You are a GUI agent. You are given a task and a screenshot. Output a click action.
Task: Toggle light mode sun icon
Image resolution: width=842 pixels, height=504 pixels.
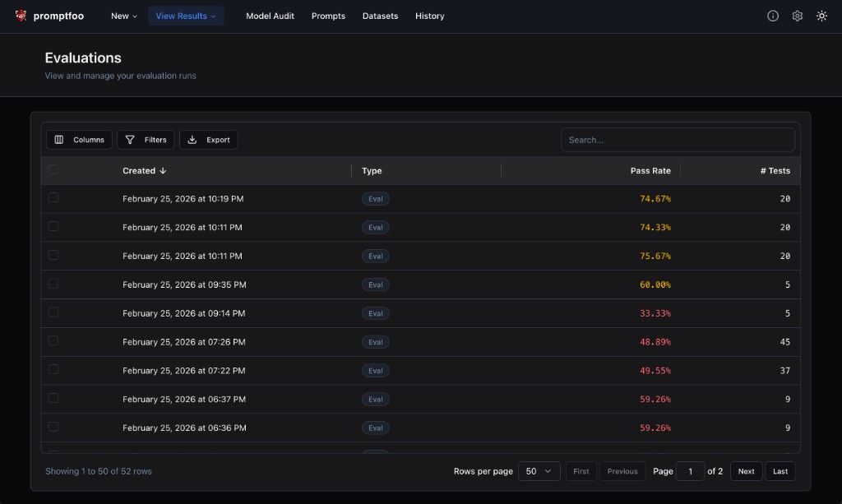tap(821, 16)
